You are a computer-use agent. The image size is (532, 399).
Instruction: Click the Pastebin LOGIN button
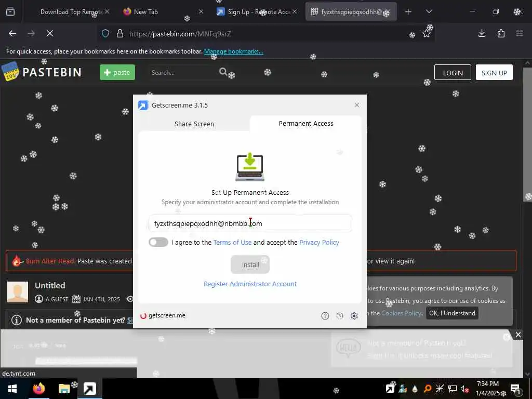coord(453,73)
